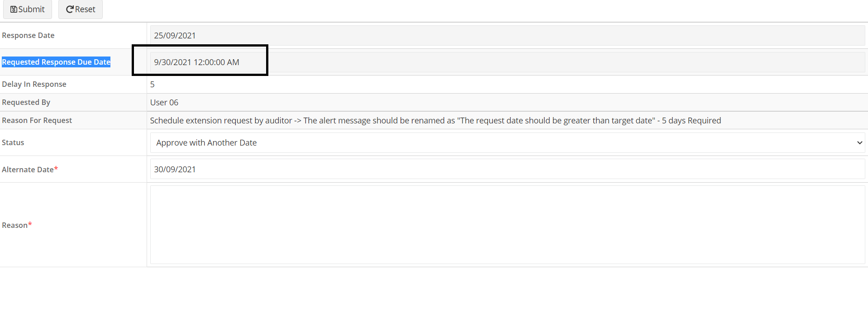Click the Alternate Date input field
This screenshot has width=868, height=321.
click(507, 169)
